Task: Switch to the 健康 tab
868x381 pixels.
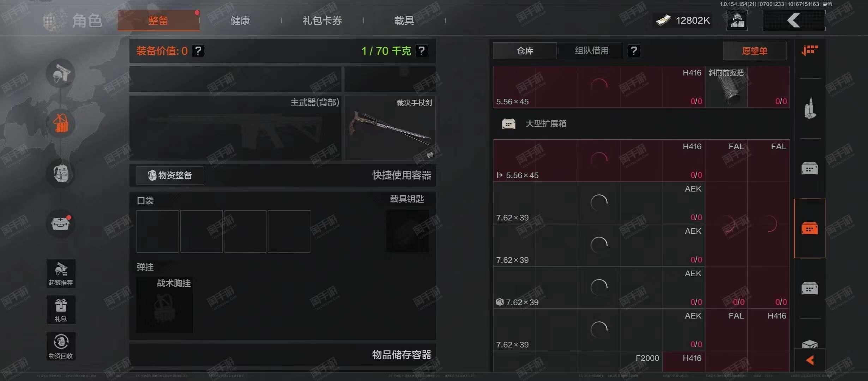Action: [240, 20]
